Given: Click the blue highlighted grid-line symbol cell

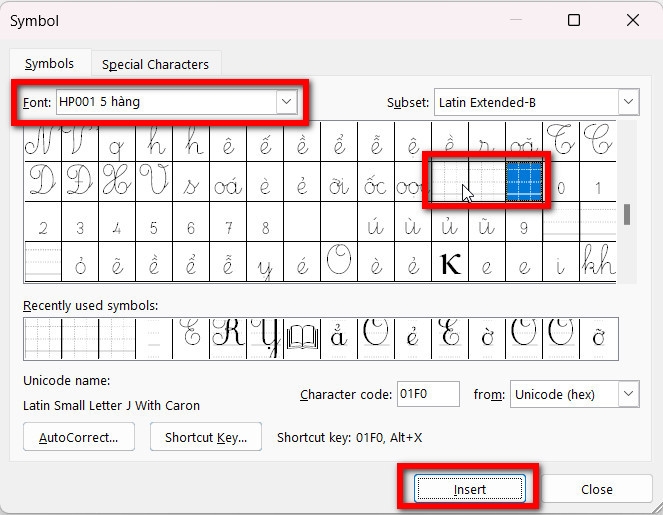Looking at the screenshot, I should tap(524, 182).
